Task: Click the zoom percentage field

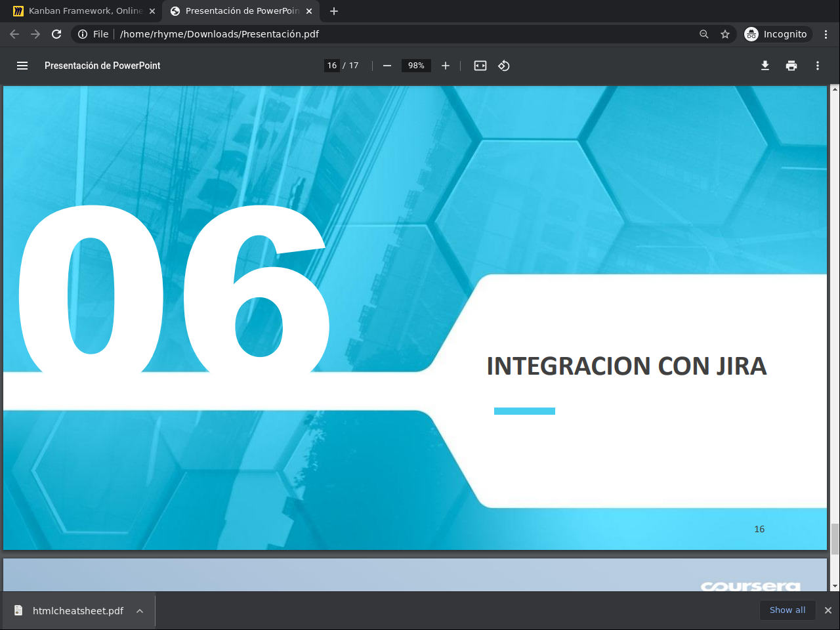Action: tap(416, 66)
